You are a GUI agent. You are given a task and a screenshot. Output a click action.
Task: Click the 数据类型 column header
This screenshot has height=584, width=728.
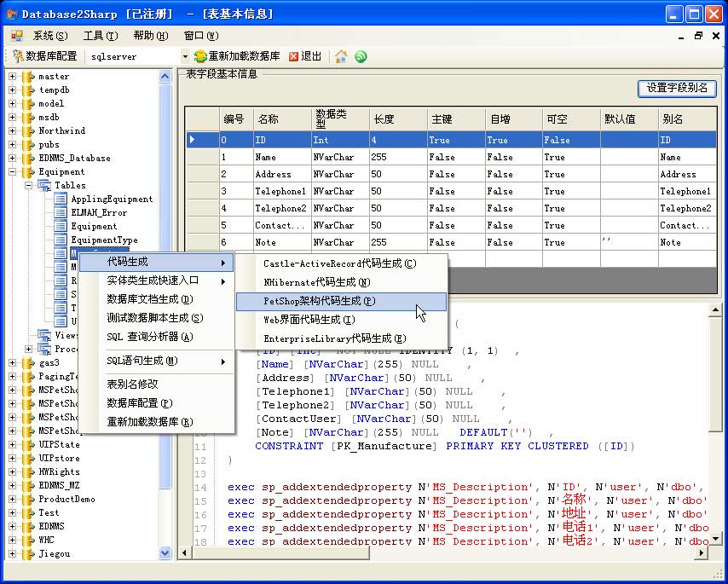tap(340, 119)
